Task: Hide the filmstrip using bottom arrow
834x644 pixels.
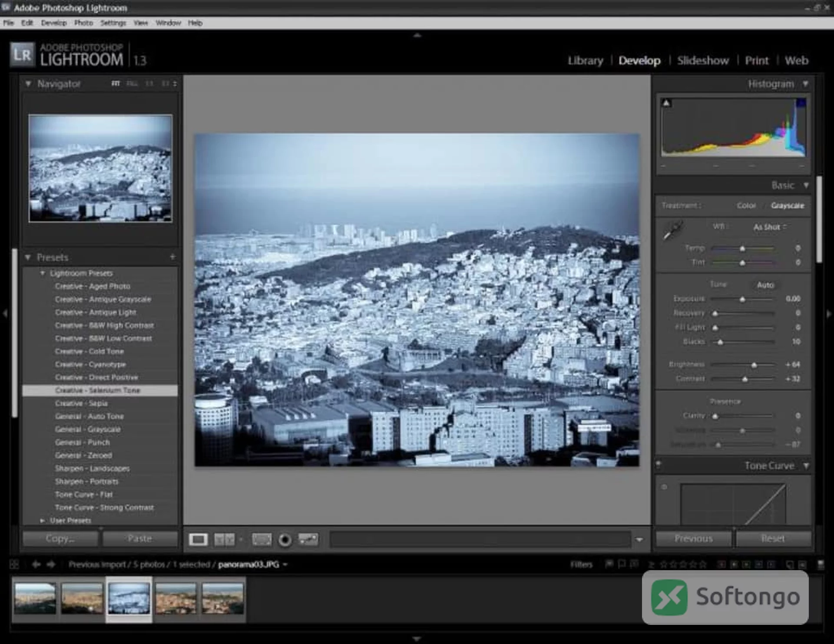Action: 417,639
